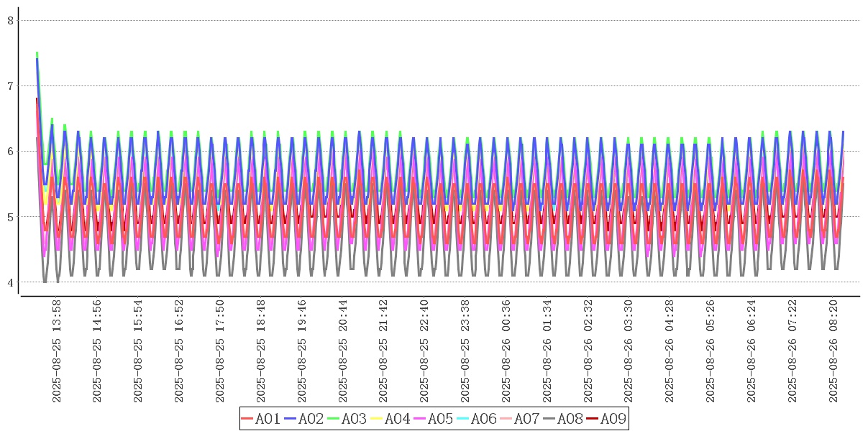This screenshot has height=431, width=868.
Task: Select the A06 legend label
Action: [483, 419]
